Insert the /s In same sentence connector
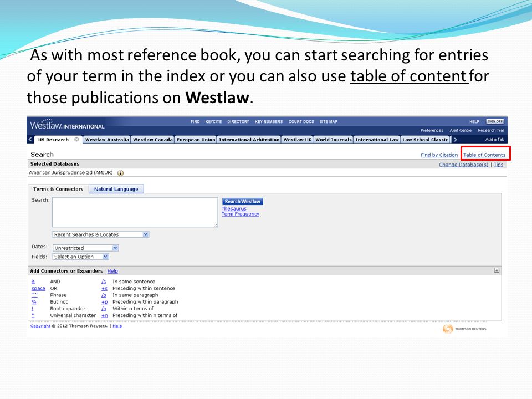Screen dimensions: 532x399 point(104,282)
